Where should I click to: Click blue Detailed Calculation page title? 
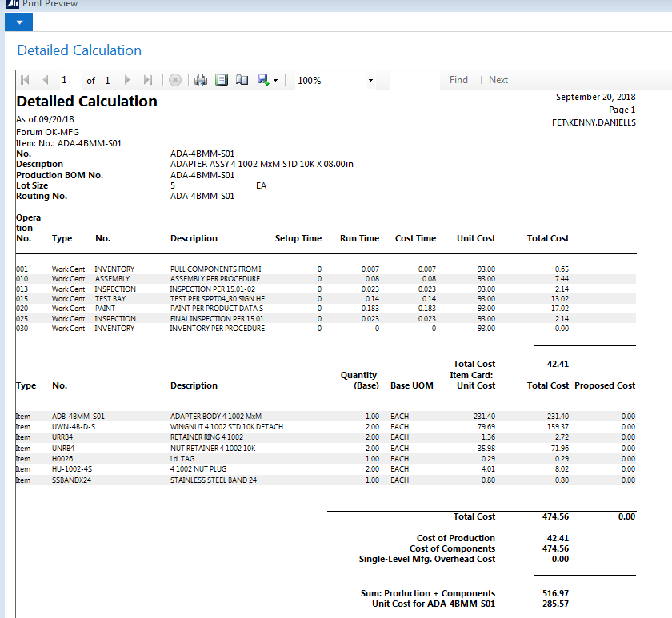79,50
